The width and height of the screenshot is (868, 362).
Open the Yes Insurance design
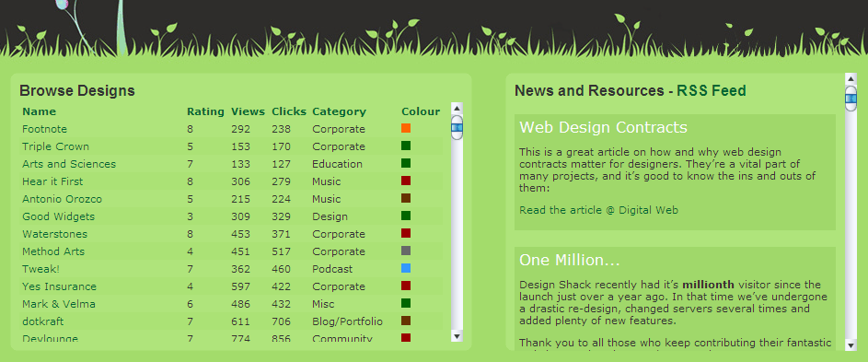[59, 286]
